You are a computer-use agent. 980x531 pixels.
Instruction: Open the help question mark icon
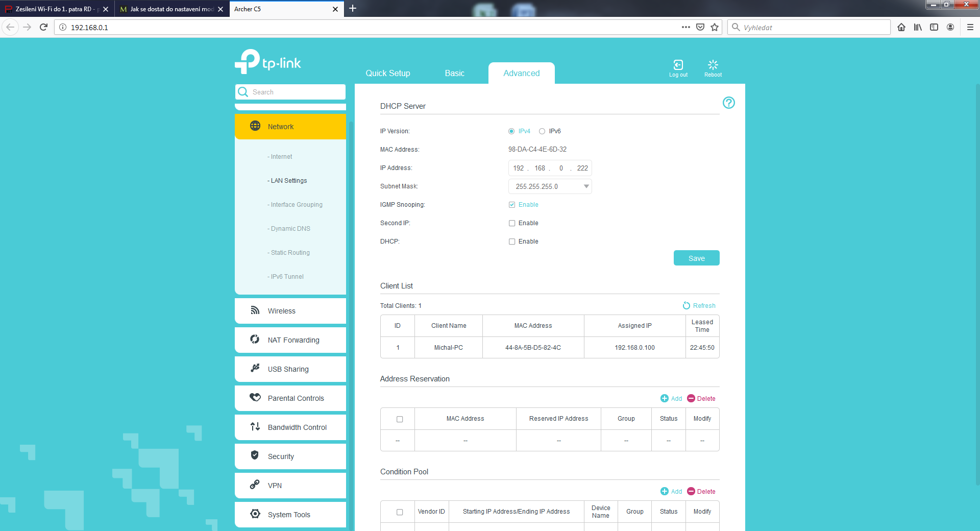point(729,103)
